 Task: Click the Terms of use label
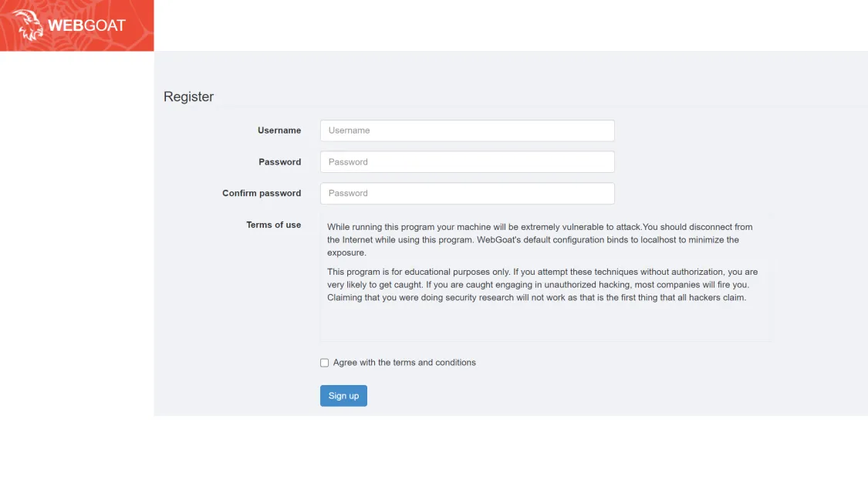[x=274, y=225]
